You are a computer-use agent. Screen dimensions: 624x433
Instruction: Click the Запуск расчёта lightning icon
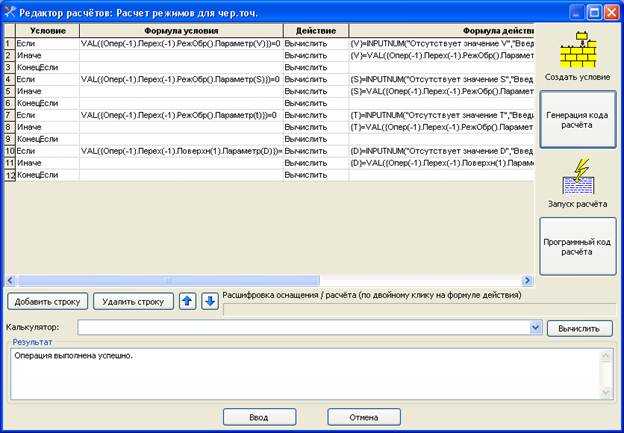coord(577,176)
